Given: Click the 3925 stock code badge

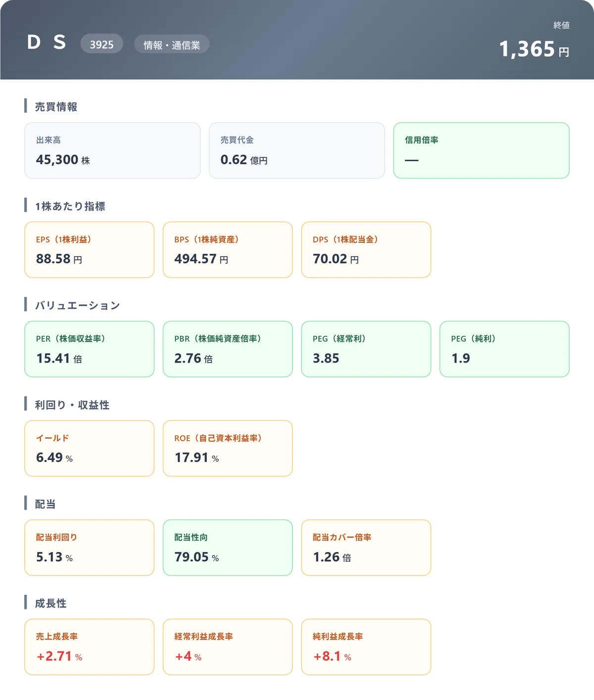Looking at the screenshot, I should 101,44.
